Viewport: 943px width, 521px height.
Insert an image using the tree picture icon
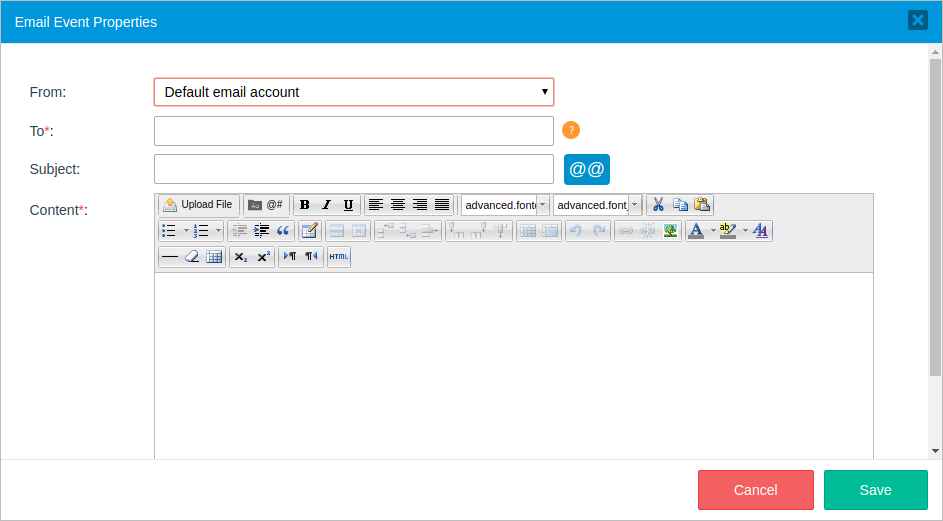click(670, 231)
